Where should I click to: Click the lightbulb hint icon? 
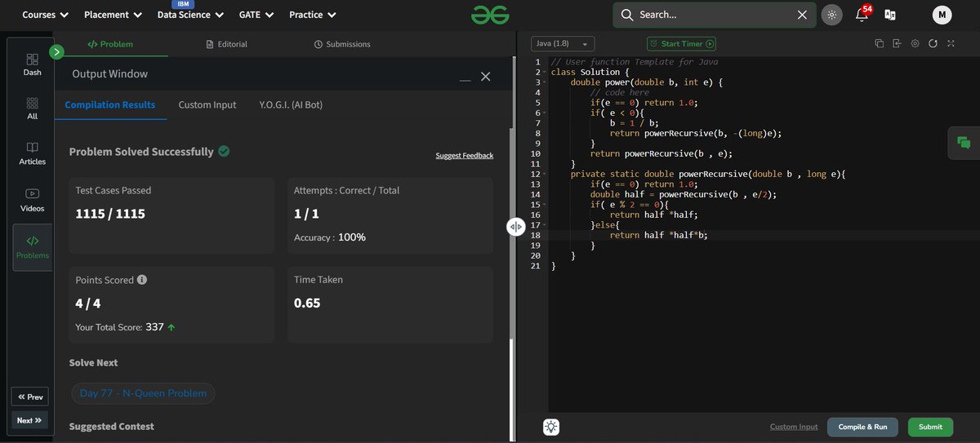(x=551, y=427)
